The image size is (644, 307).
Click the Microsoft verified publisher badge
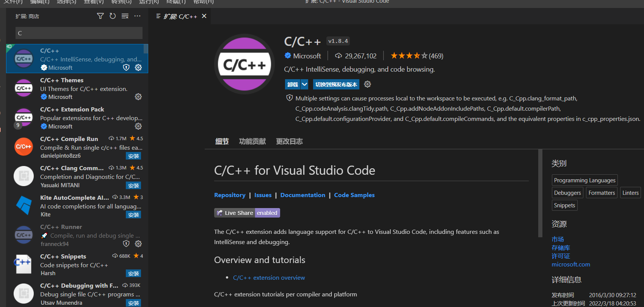[288, 56]
